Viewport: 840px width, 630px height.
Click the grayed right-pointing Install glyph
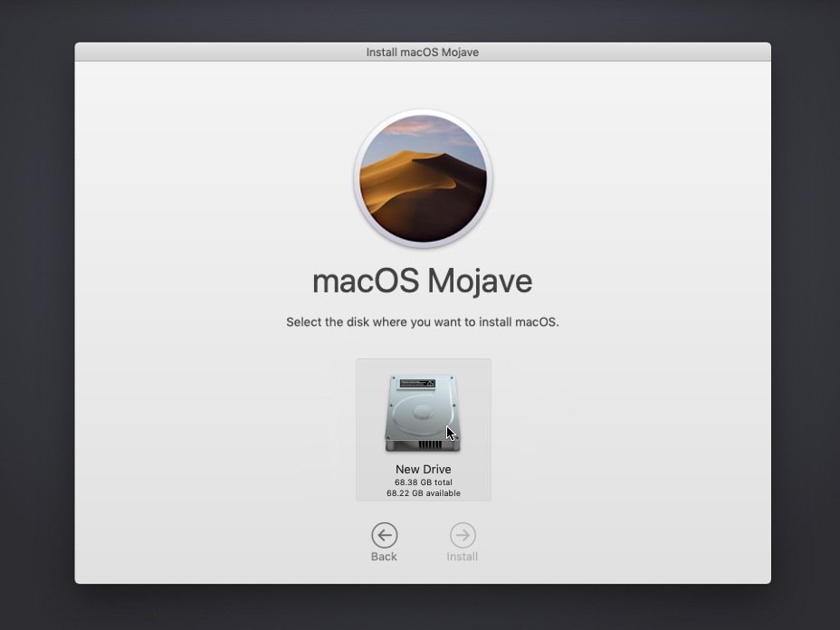[462, 536]
